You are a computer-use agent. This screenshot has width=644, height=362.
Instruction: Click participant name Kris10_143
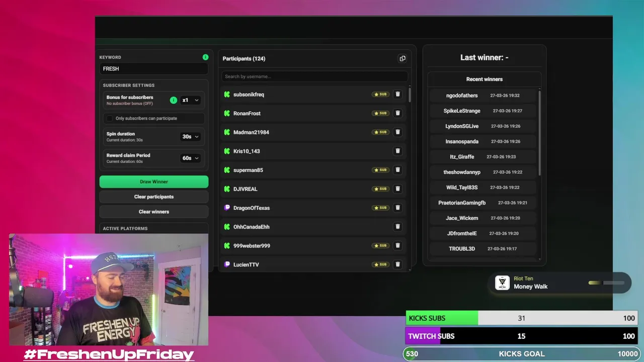pos(247,151)
